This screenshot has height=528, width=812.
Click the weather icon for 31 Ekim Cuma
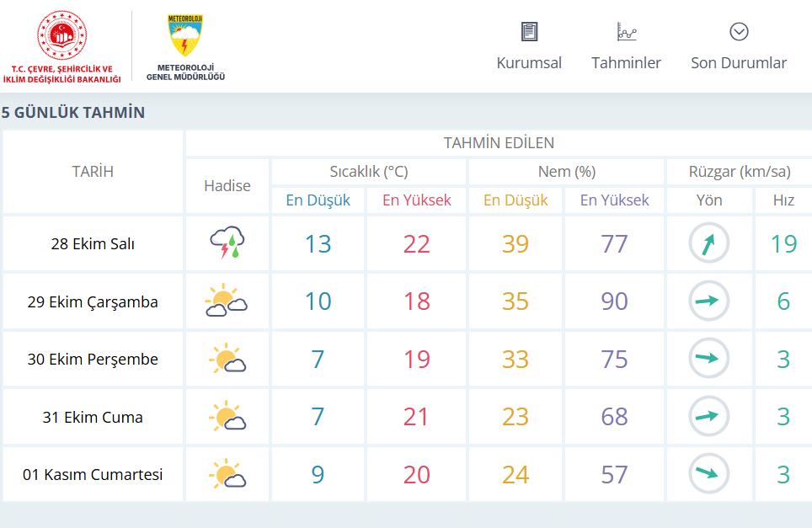point(227,417)
